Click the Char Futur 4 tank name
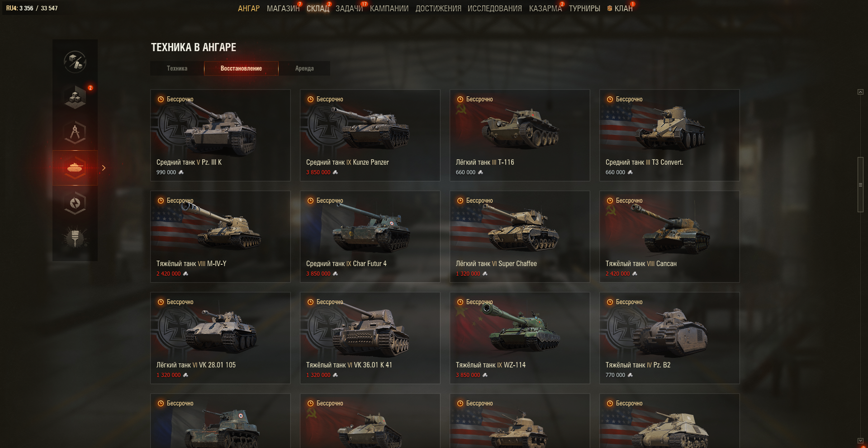 click(370, 263)
